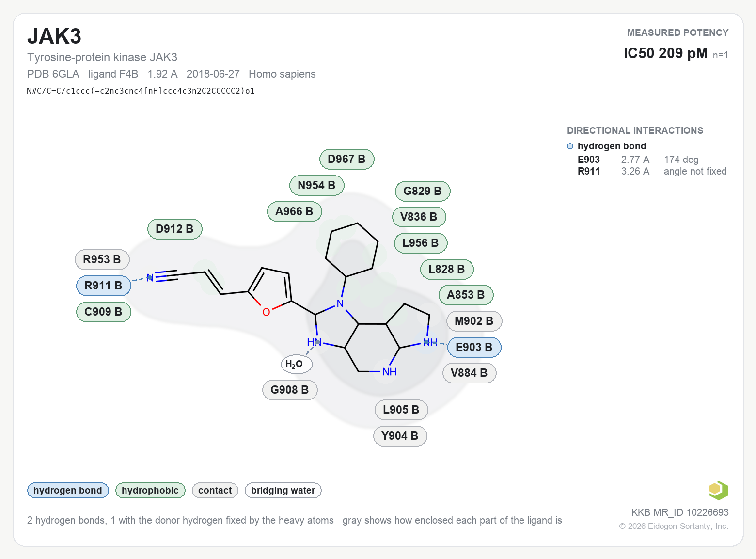Click residue label L828 B

(x=447, y=269)
